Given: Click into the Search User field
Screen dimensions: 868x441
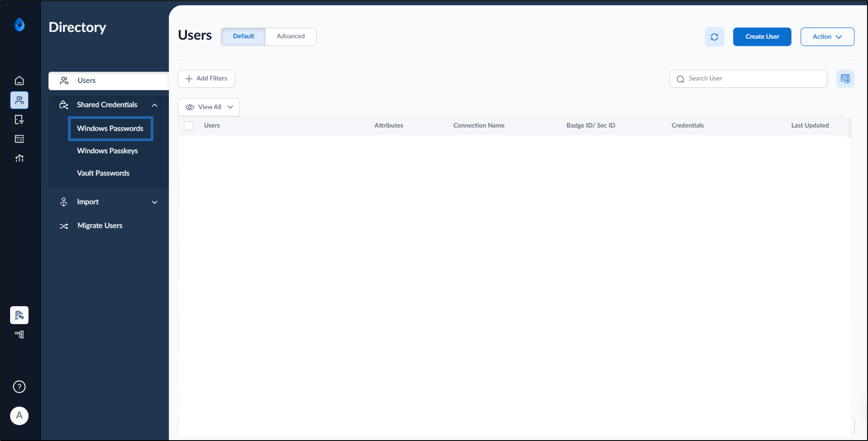Looking at the screenshot, I should click(x=748, y=79).
